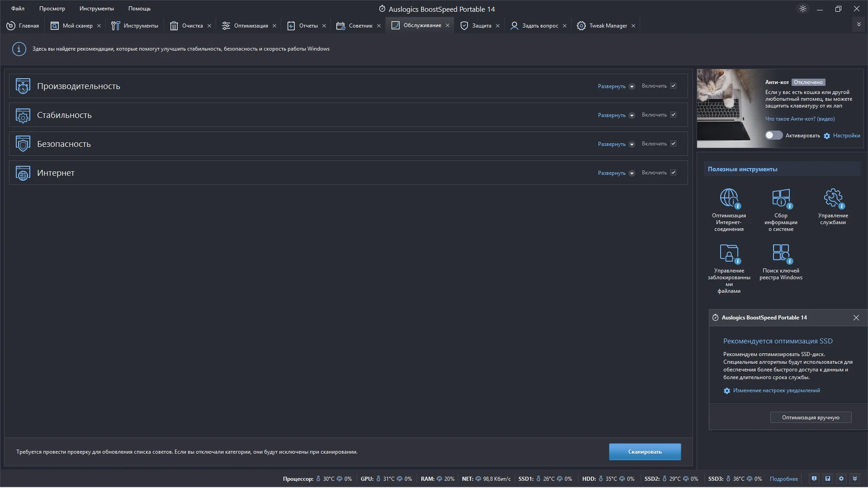Toggle Включить checkbox for Стабильность
Screen dimensions: 868x488
click(x=674, y=115)
